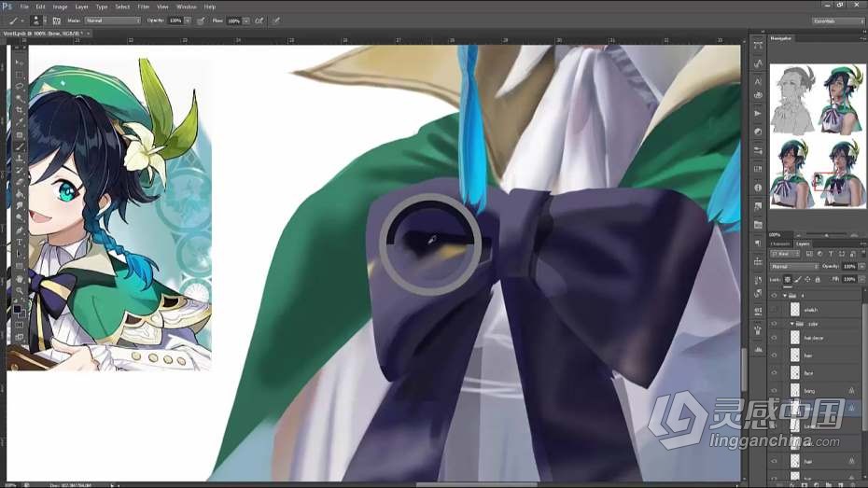Open the brush panel toggle in options bar
The image size is (868, 488).
(x=56, y=21)
